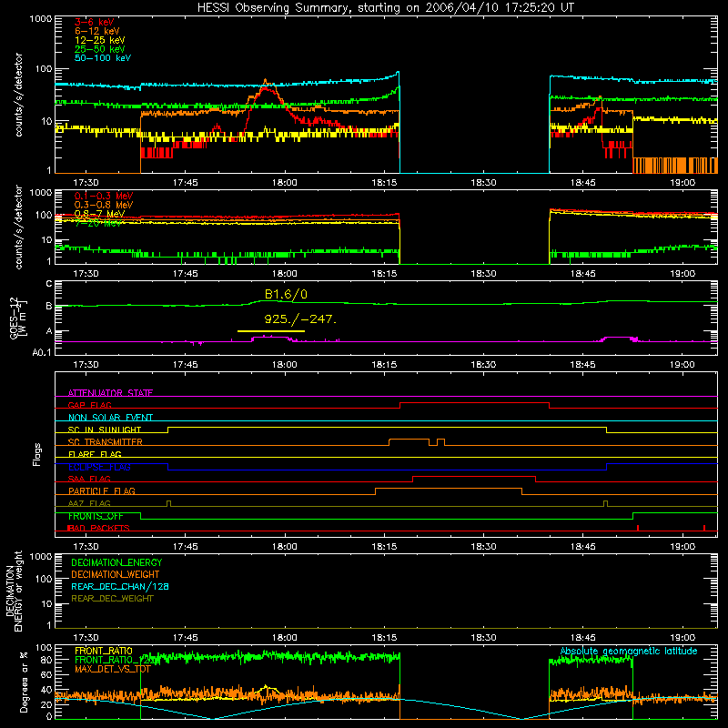This screenshot has height=728, width=728.
Task: Click the 18:30 tick label under Flags panel
Action: [483, 547]
